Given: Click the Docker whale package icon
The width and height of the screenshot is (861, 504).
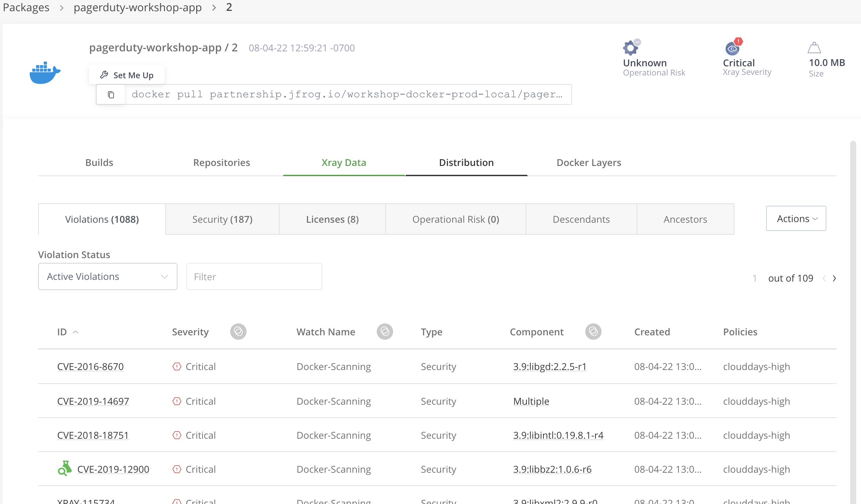Looking at the screenshot, I should coord(45,72).
